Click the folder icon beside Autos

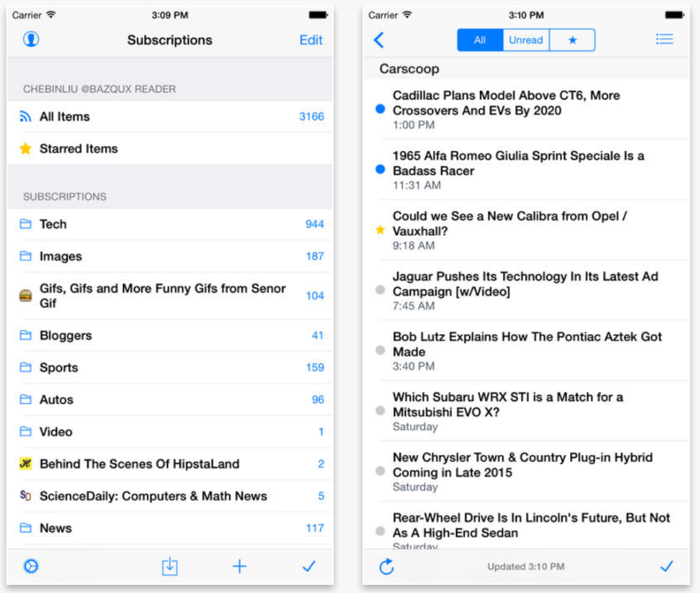(x=25, y=399)
